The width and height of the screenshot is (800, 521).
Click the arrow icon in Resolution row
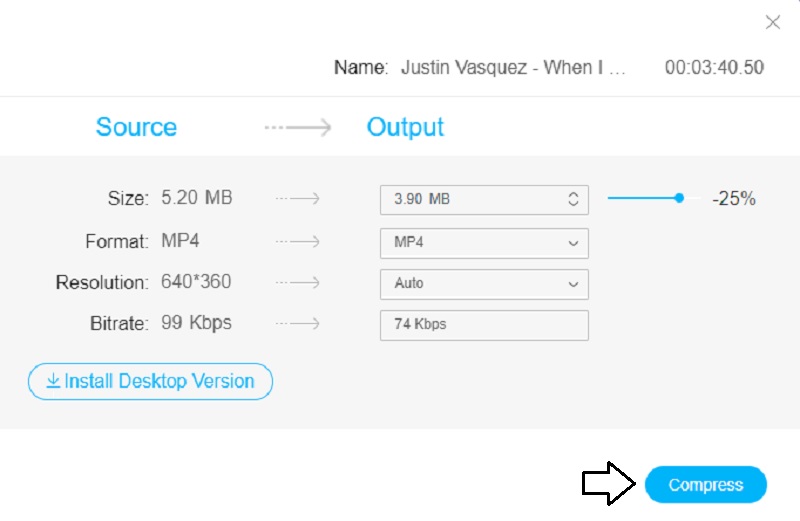297,283
